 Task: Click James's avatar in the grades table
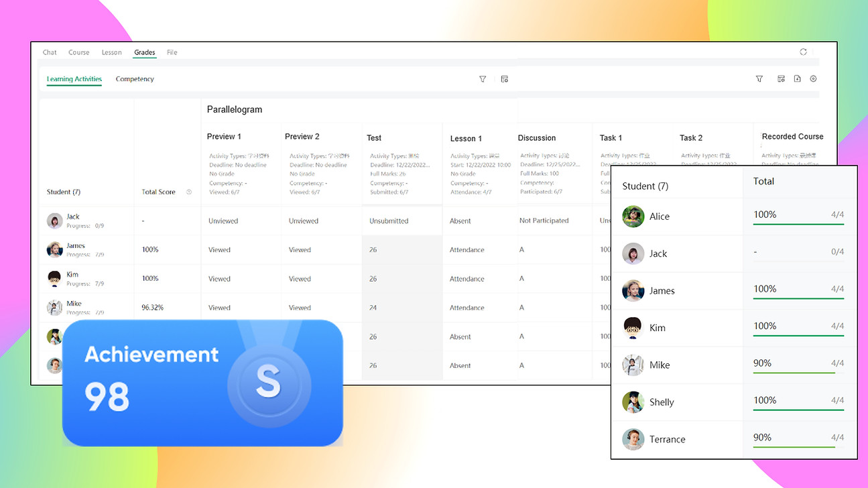(55, 250)
